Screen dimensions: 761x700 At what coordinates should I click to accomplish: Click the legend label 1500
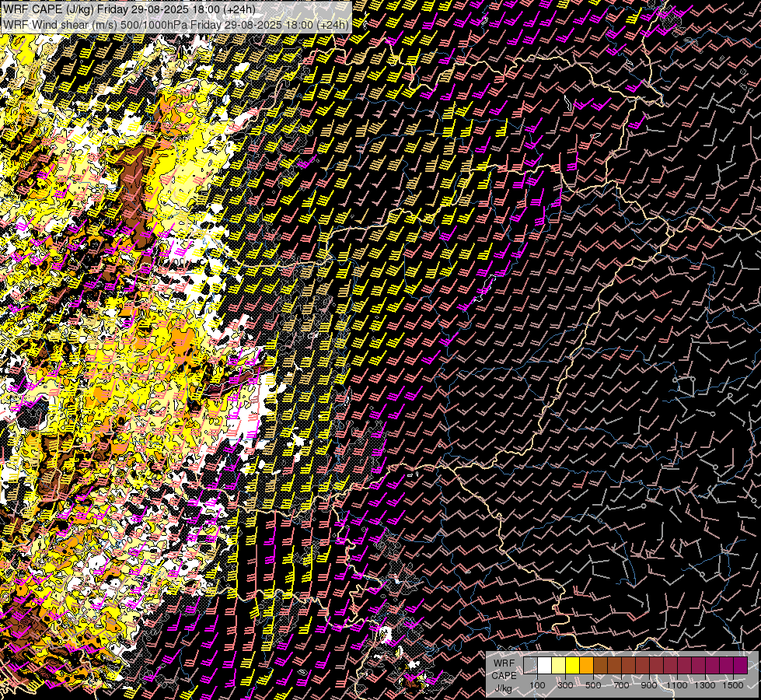[733, 685]
